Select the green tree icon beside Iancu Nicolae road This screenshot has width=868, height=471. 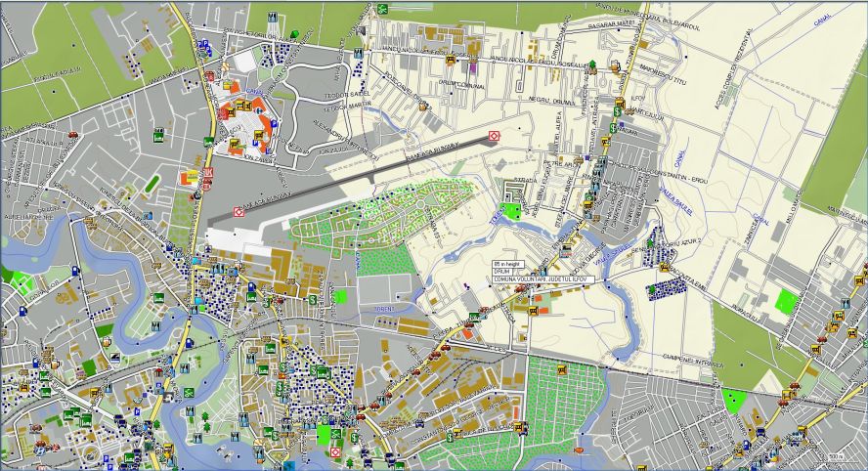pyautogui.click(x=592, y=65)
